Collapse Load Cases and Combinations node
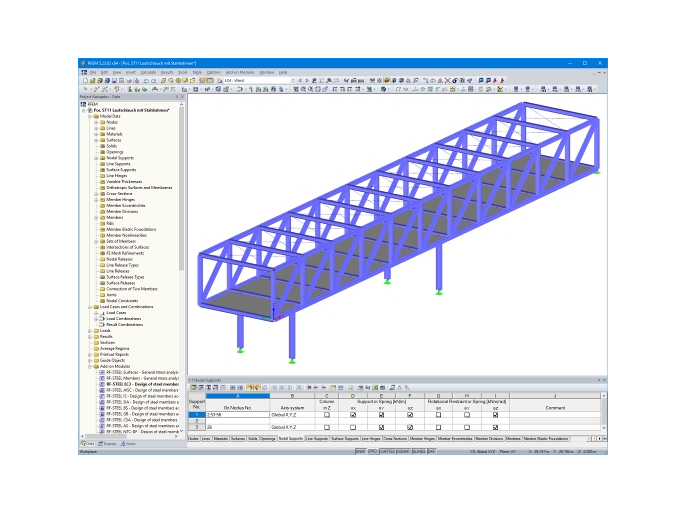Image resolution: width=686 pixels, height=514 pixels. click(x=90, y=307)
